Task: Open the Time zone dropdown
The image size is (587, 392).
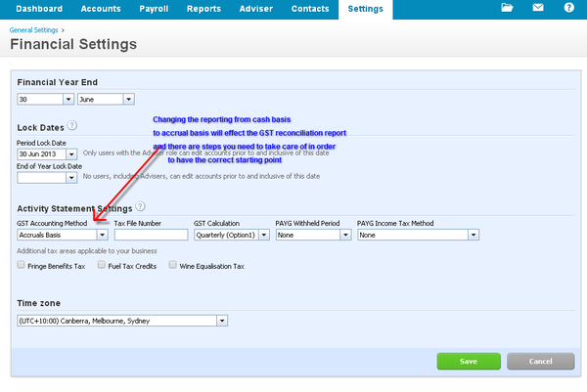Action: tap(122, 320)
